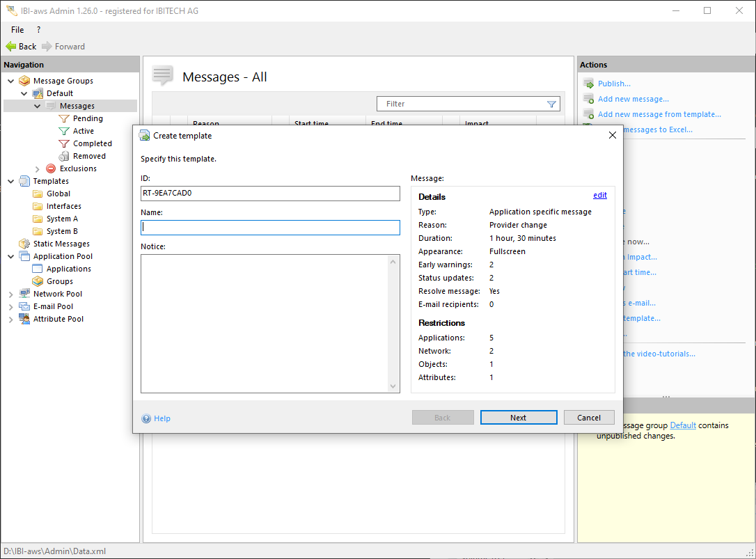This screenshot has height=559, width=756.
Task: Click the Notice scrollbar down arrow
Action: [393, 386]
